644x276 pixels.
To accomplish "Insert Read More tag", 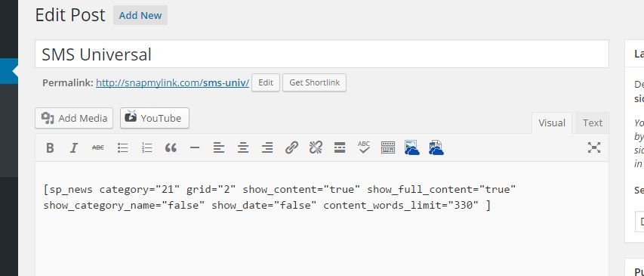I will click(x=340, y=147).
